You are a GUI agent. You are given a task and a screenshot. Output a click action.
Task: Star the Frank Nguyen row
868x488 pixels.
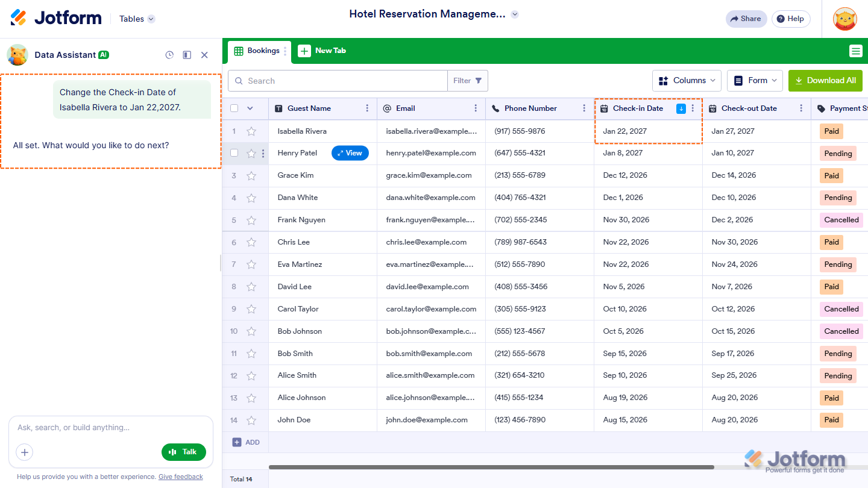click(251, 221)
